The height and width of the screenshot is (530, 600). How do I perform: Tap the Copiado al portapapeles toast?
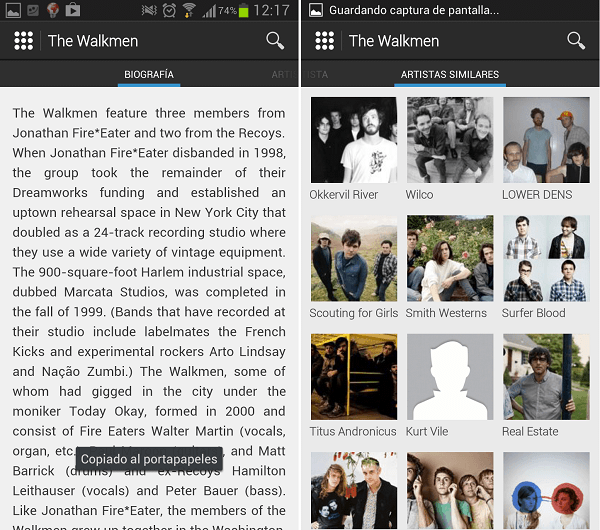click(x=149, y=459)
